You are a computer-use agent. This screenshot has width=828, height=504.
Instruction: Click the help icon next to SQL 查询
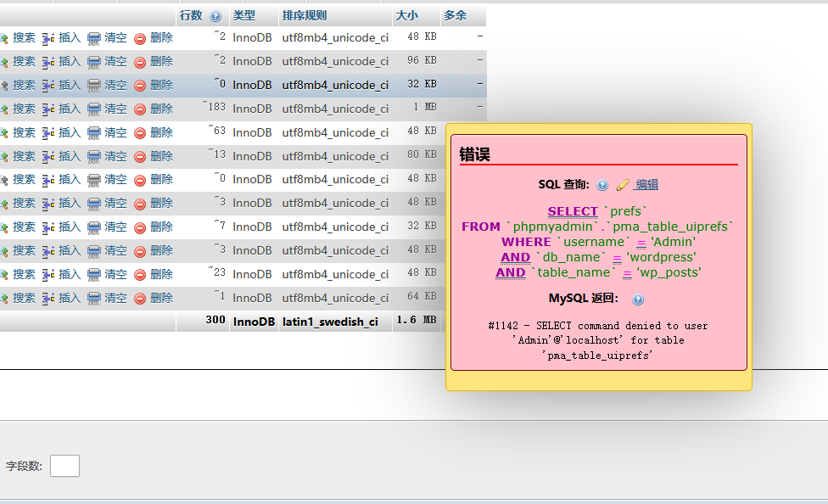(602, 185)
